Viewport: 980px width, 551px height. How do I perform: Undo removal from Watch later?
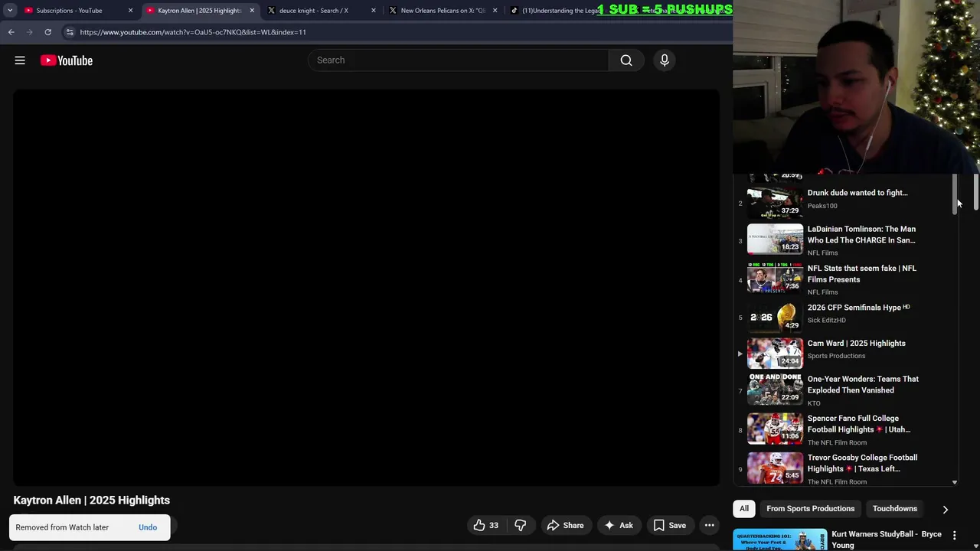click(x=148, y=527)
